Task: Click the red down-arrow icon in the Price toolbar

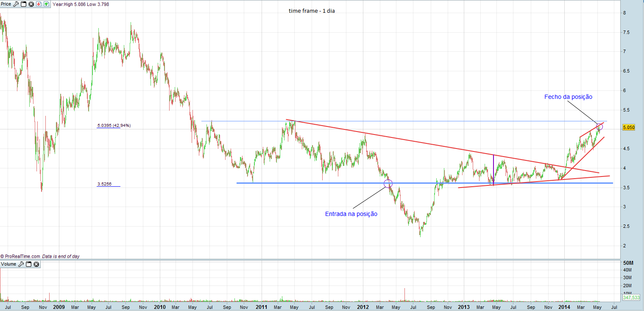Action: 38,4
